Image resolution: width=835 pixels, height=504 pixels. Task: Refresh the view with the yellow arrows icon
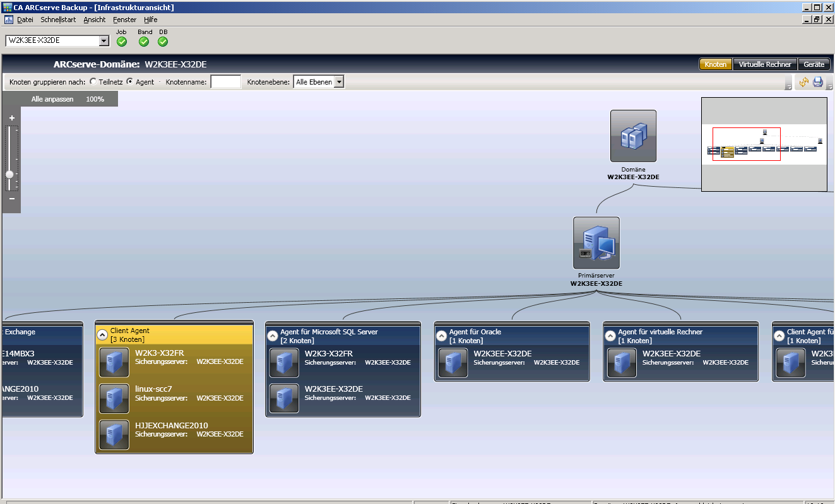[x=804, y=82]
